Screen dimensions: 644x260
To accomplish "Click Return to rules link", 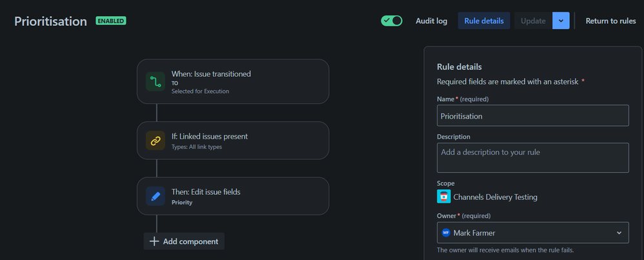I will (x=610, y=21).
